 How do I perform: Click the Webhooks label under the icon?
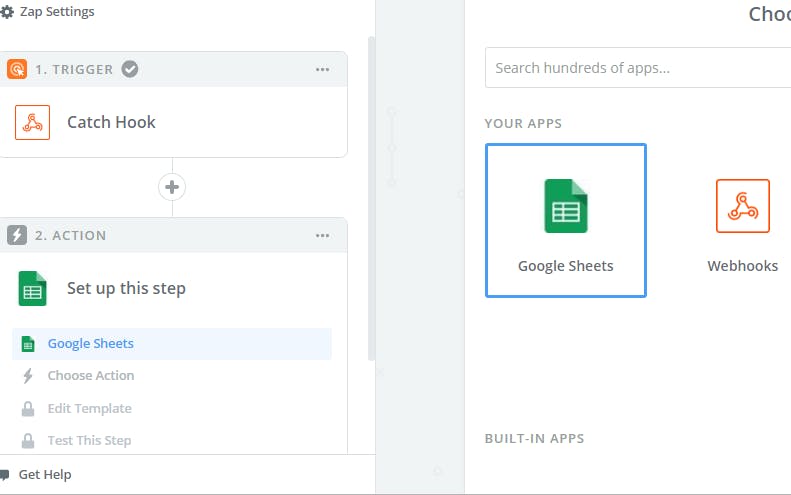click(743, 266)
